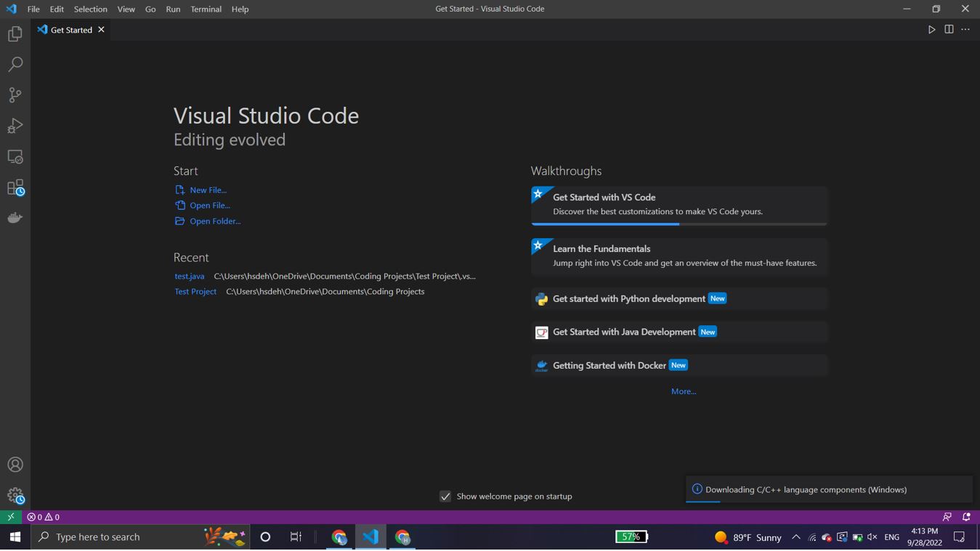This screenshot has height=551, width=980.
Task: Open the Extensions icon showing a badge
Action: [15, 187]
